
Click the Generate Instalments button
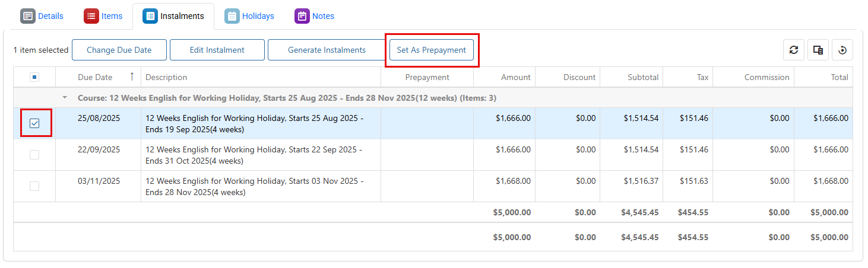coord(327,50)
